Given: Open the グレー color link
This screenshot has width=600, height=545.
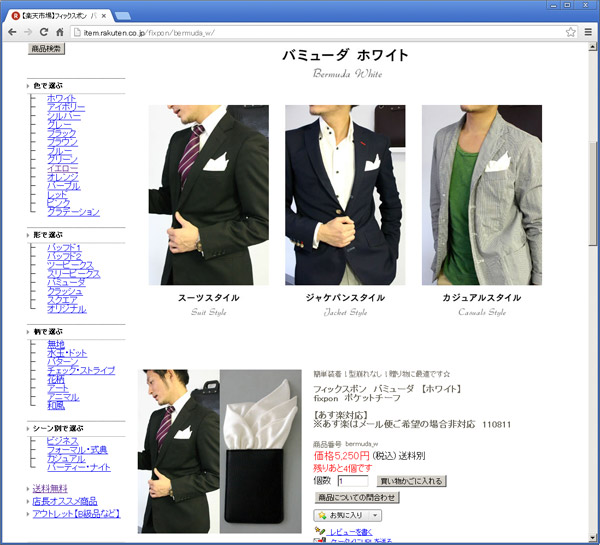Looking at the screenshot, I should click(x=59, y=124).
